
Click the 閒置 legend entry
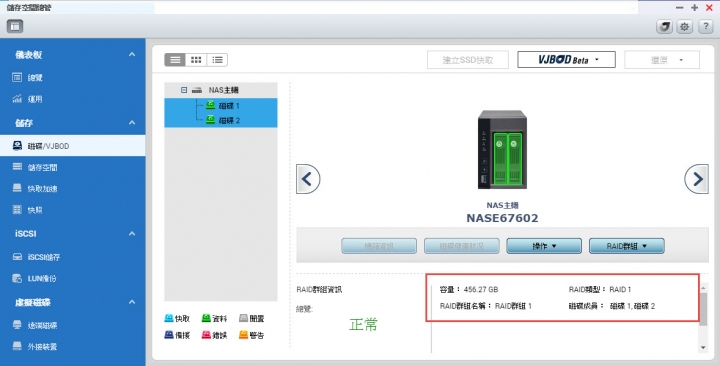point(252,318)
